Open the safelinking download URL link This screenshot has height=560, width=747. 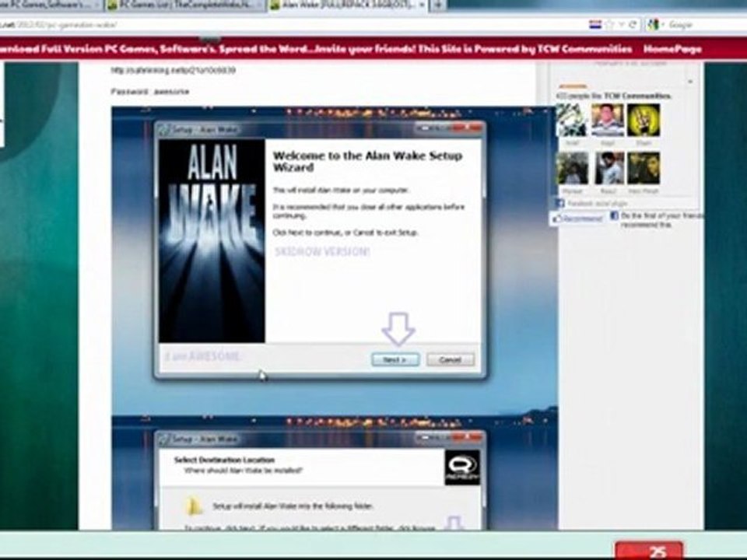173,71
